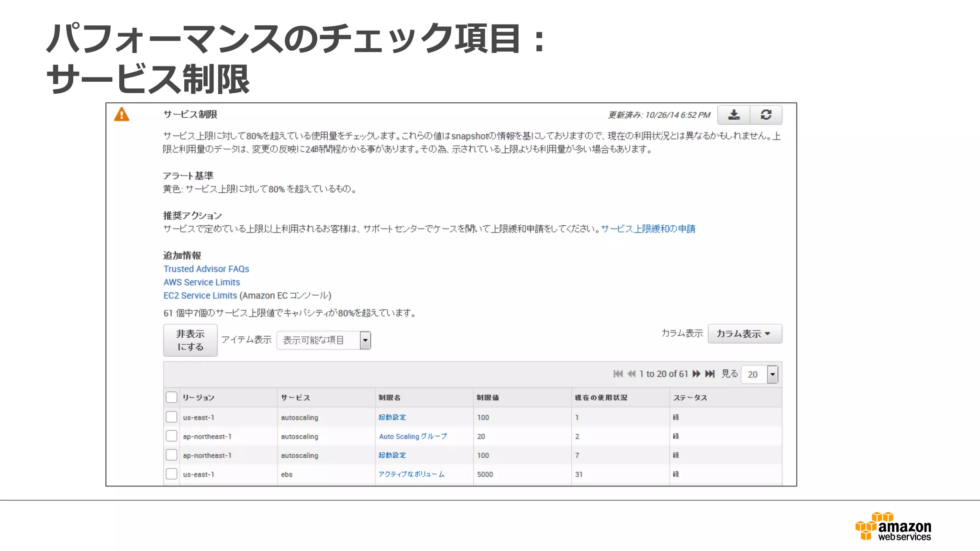The image size is (980, 551).
Task: Go to previous page of results
Action: 632,374
